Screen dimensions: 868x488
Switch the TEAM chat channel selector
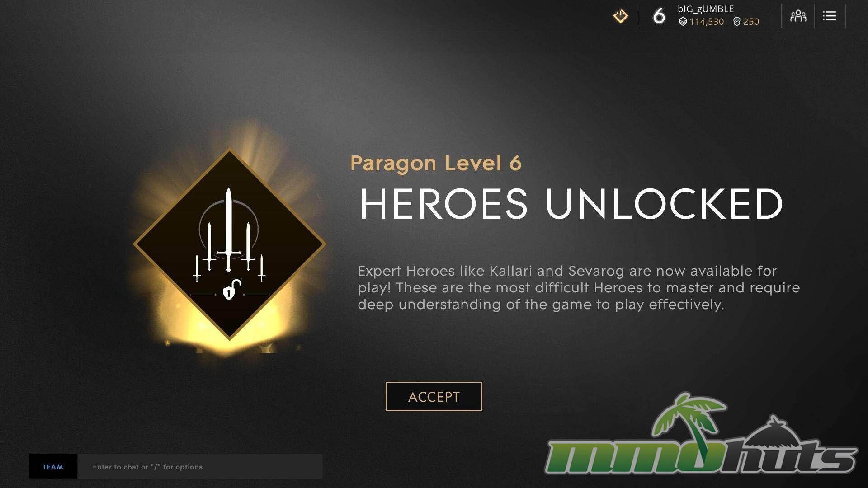[53, 467]
